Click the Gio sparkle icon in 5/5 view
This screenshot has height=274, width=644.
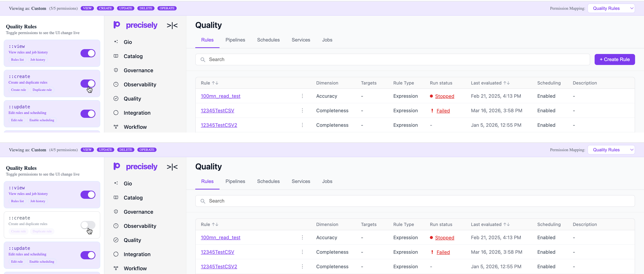click(x=116, y=42)
